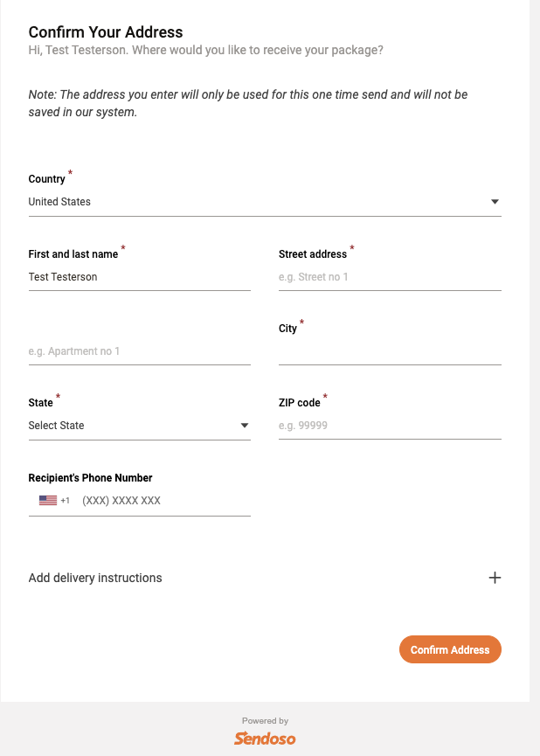This screenshot has width=540, height=756.
Task: Click the City input field
Action: pyautogui.click(x=390, y=351)
